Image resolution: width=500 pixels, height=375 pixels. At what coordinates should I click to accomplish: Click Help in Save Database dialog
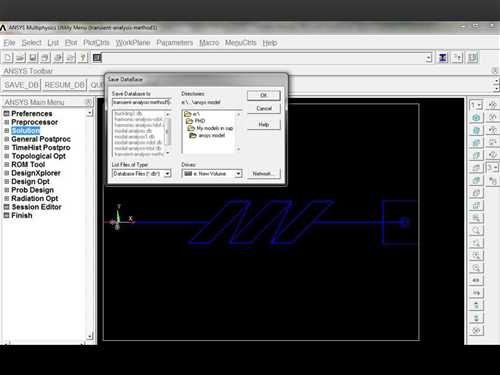[264, 124]
